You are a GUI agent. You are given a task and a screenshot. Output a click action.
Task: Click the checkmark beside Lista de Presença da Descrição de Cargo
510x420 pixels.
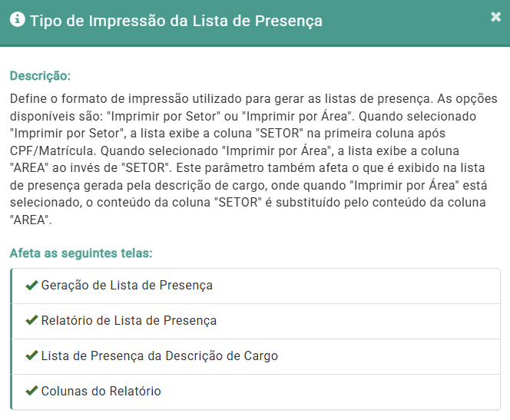coord(31,356)
